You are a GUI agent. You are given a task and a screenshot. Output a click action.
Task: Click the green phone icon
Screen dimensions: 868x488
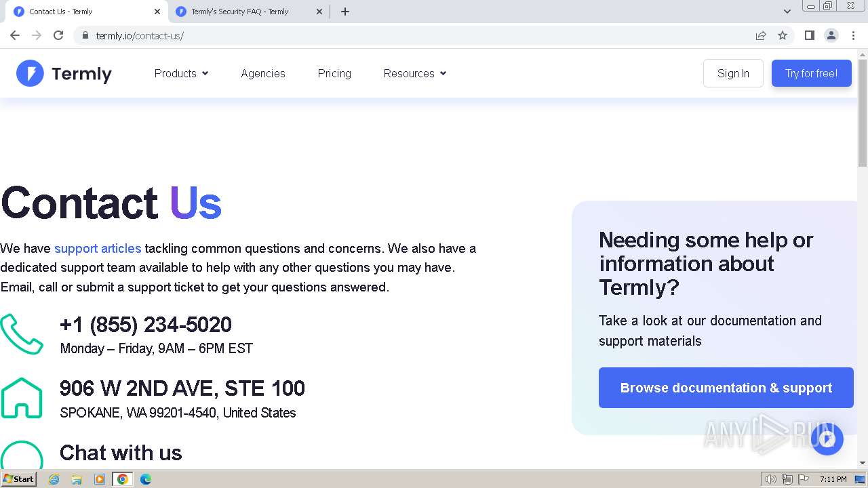pyautogui.click(x=22, y=334)
